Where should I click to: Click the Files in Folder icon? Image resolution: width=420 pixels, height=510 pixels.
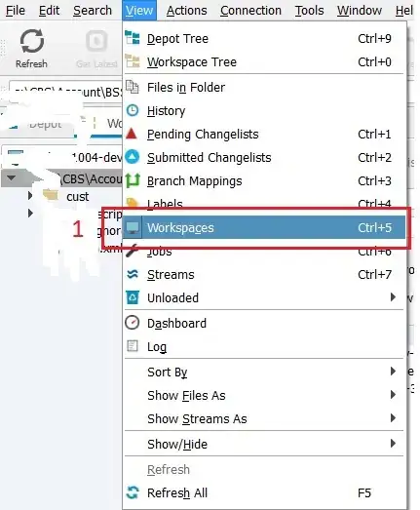coord(133,87)
